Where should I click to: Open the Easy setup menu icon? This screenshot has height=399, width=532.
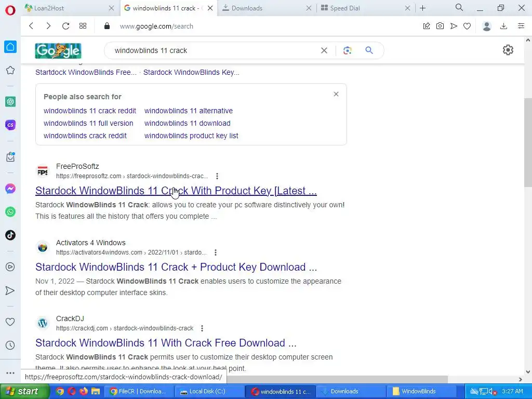click(521, 26)
